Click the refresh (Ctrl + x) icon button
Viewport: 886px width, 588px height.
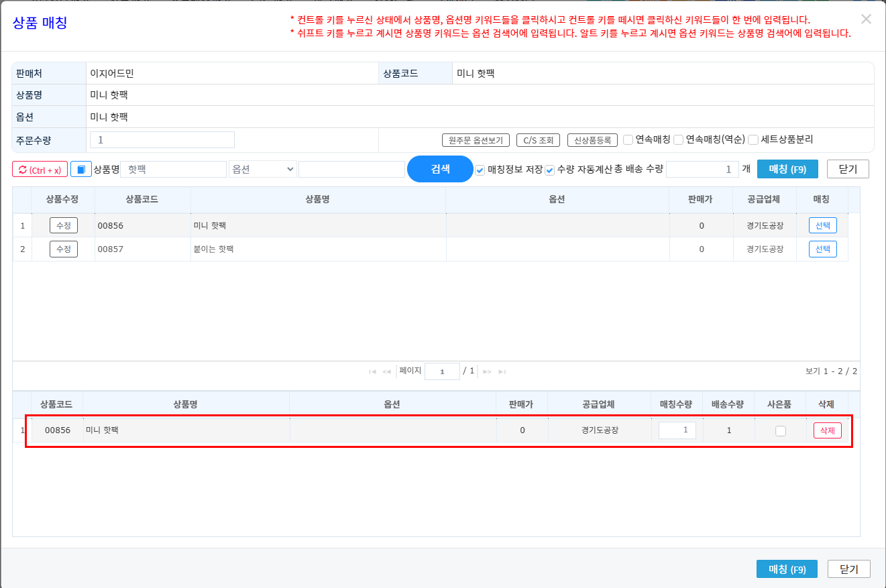tap(40, 170)
